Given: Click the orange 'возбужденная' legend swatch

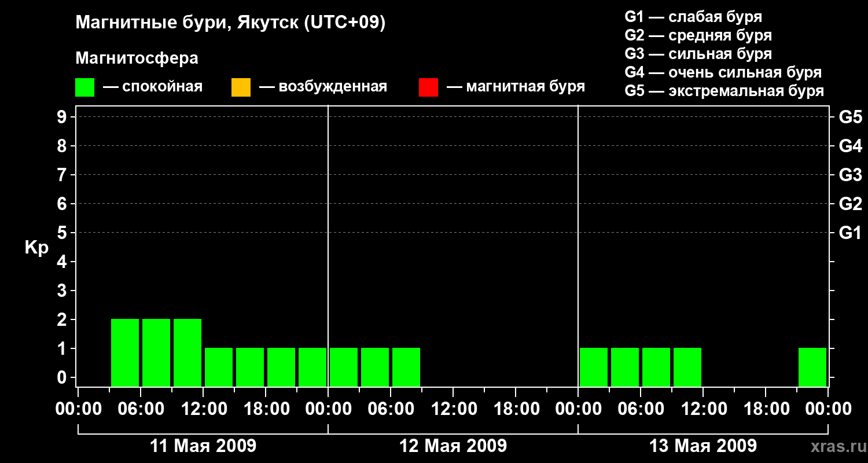Looking at the screenshot, I should tap(241, 87).
